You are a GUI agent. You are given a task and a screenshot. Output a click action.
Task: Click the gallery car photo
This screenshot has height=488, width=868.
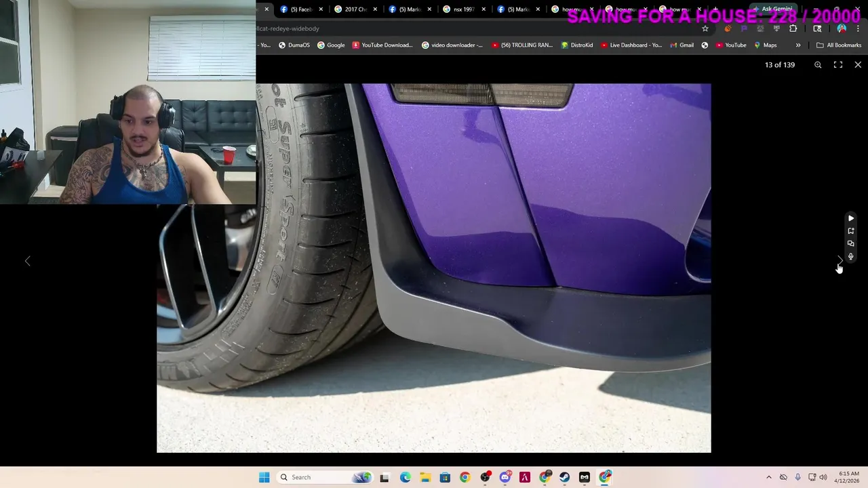coord(434,268)
